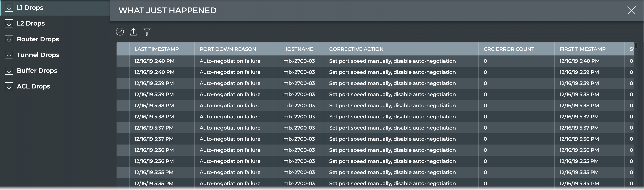The width and height of the screenshot is (644, 190).
Task: Close the What Just Happened panel
Action: pyautogui.click(x=631, y=11)
